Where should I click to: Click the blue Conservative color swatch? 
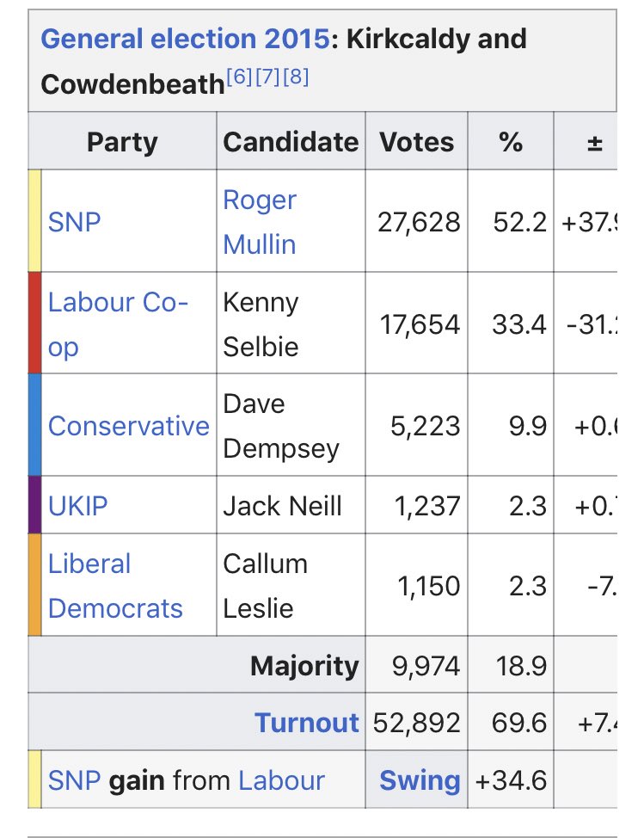coord(34,425)
